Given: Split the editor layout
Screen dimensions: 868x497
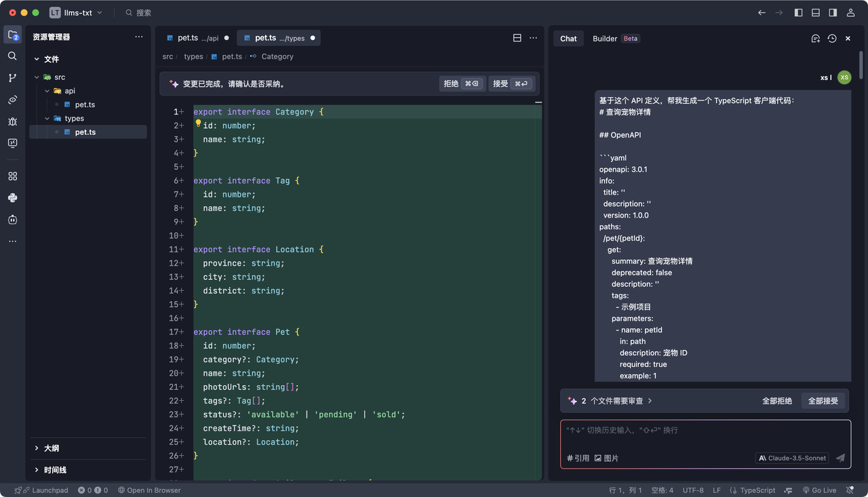Looking at the screenshot, I should (517, 38).
